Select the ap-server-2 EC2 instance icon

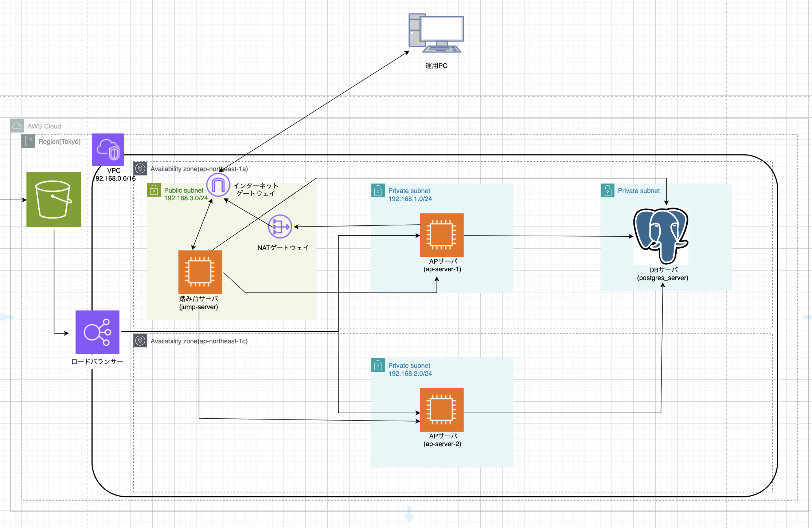442,410
